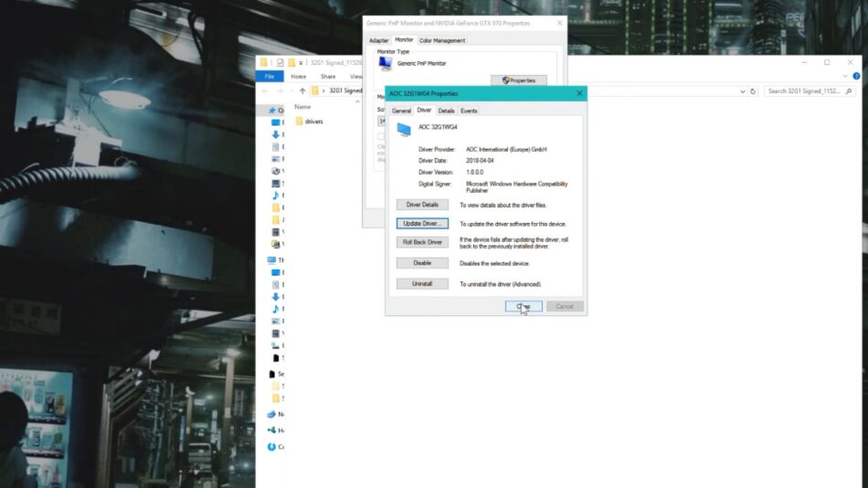The height and width of the screenshot is (488, 868).
Task: Click the Driver Details button
Action: [422, 205]
